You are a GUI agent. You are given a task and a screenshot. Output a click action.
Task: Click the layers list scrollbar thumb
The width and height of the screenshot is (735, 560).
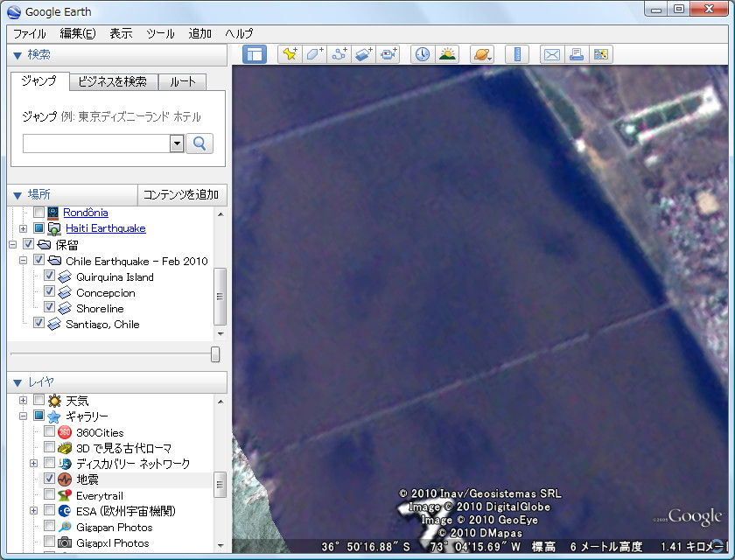[220, 485]
